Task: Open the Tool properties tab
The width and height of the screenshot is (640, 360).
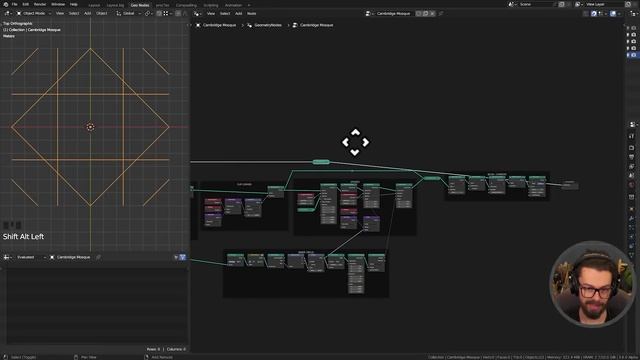Action: [x=631, y=137]
